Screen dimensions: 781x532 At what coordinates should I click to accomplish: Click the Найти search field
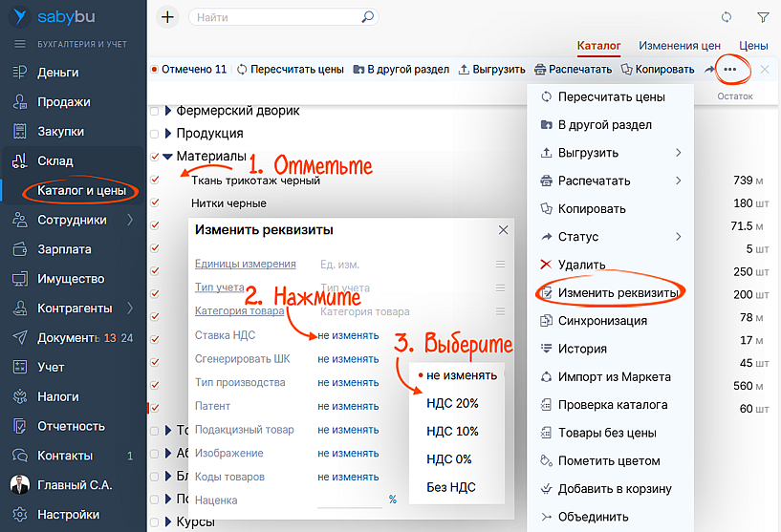(275, 17)
